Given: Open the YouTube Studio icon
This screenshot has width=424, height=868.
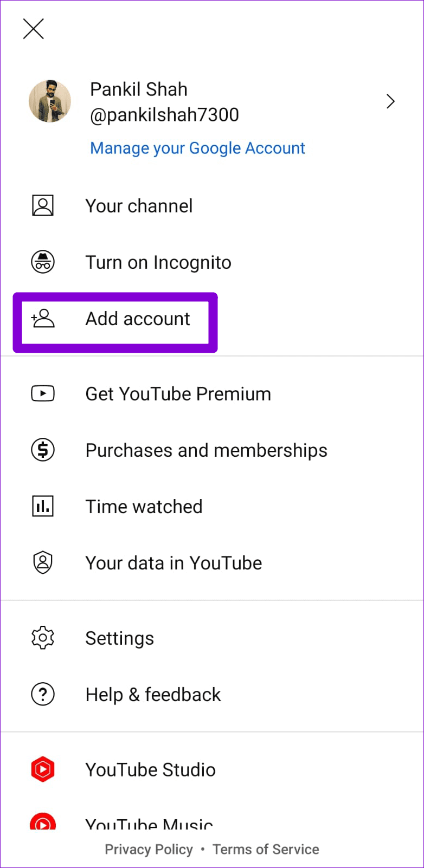Looking at the screenshot, I should pyautogui.click(x=43, y=769).
